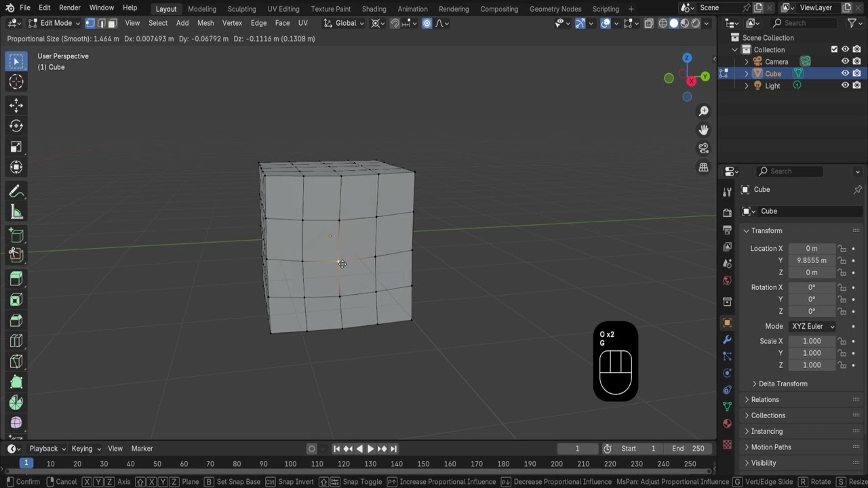Click the End frame field 250
Viewport: 868px width, 488px height.
coord(689,449)
